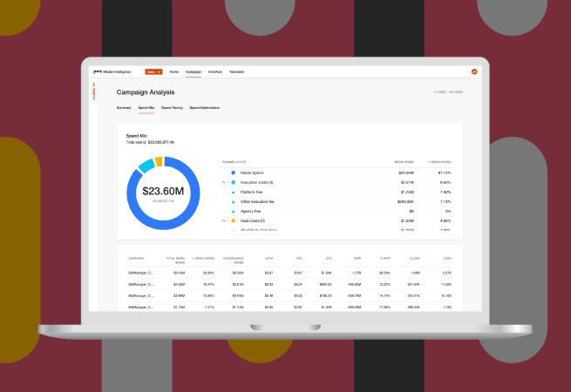Collapse the Execution Costs row

(224, 182)
